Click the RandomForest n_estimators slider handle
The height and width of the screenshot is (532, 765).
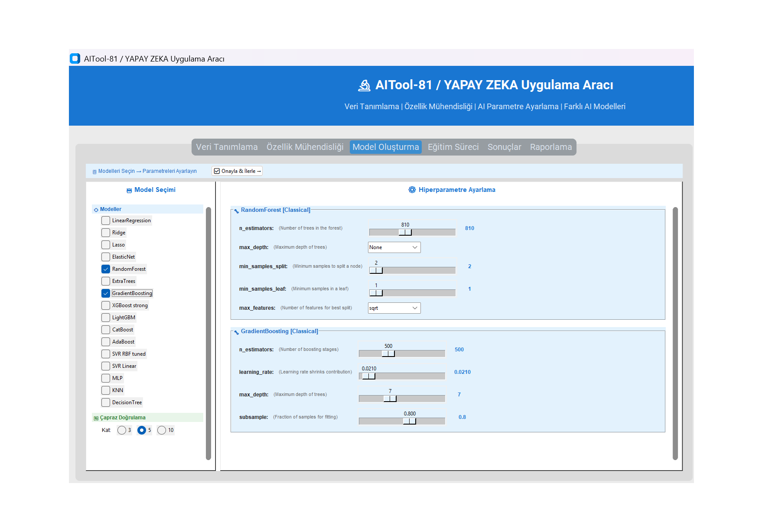click(x=405, y=232)
